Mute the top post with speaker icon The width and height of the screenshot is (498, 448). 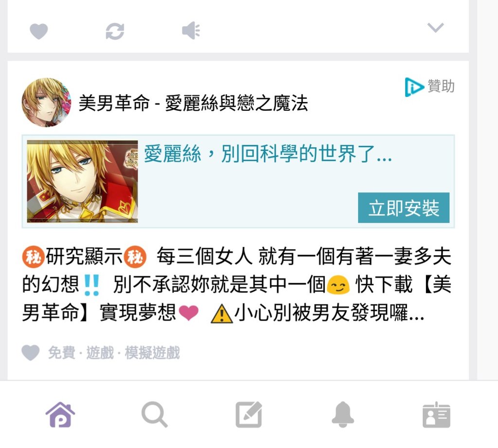pyautogui.click(x=191, y=31)
